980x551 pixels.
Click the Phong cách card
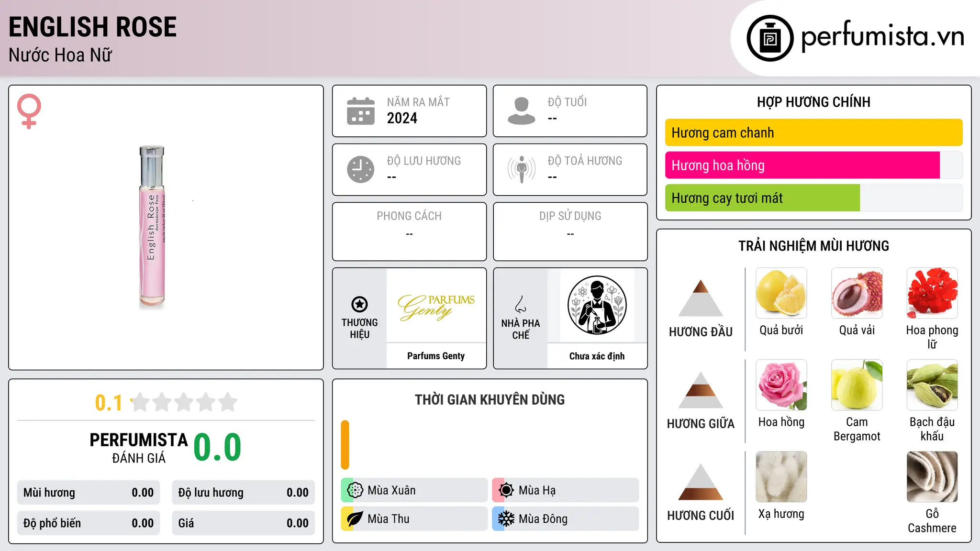pyautogui.click(x=409, y=231)
